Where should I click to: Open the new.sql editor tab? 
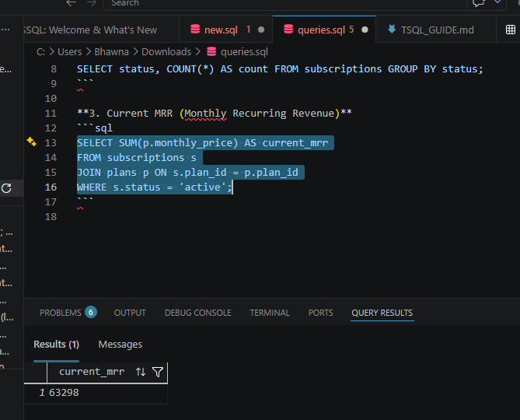(225, 30)
